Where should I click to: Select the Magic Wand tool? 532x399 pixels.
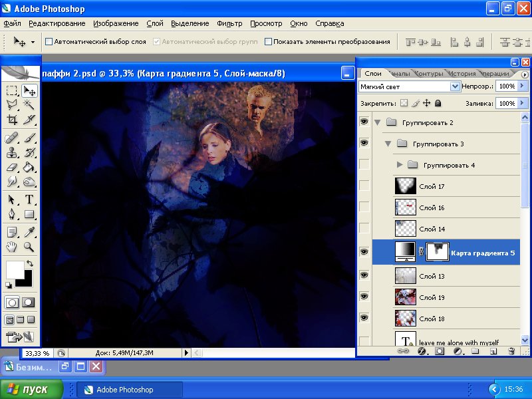(x=29, y=105)
